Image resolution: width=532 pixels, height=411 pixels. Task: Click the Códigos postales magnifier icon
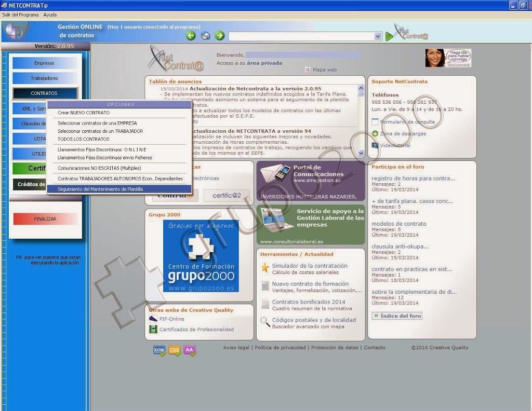[x=265, y=322]
